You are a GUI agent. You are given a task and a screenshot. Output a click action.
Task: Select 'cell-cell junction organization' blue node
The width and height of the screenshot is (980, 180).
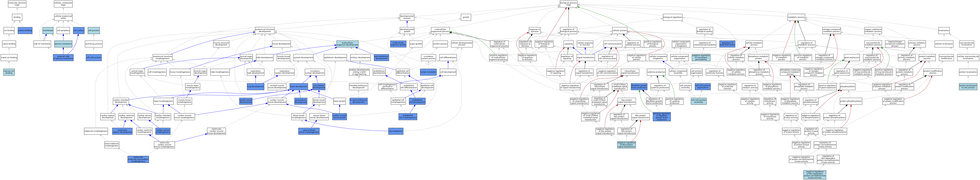click(x=703, y=87)
